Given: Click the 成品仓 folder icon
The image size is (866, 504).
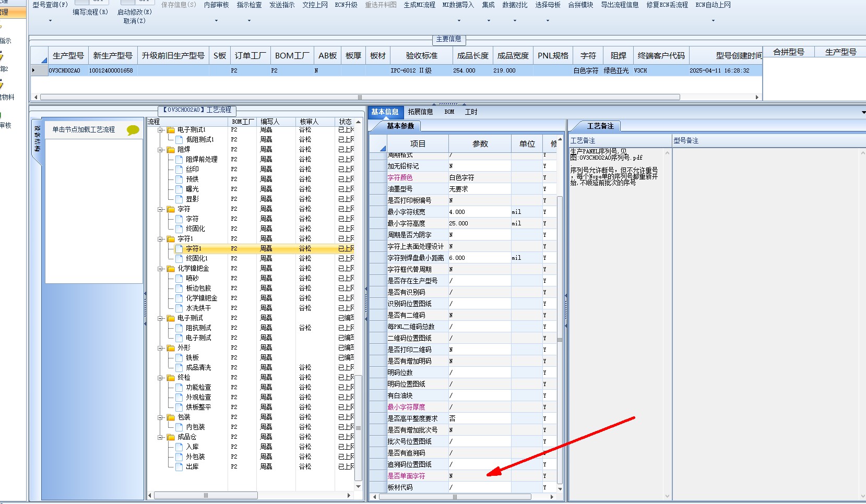Looking at the screenshot, I should pyautogui.click(x=171, y=437).
